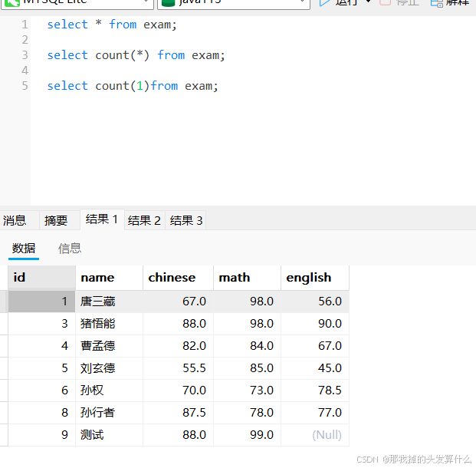The height and width of the screenshot is (468, 476).
Task: Click line number 3 in editor gutter
Action: (25, 55)
